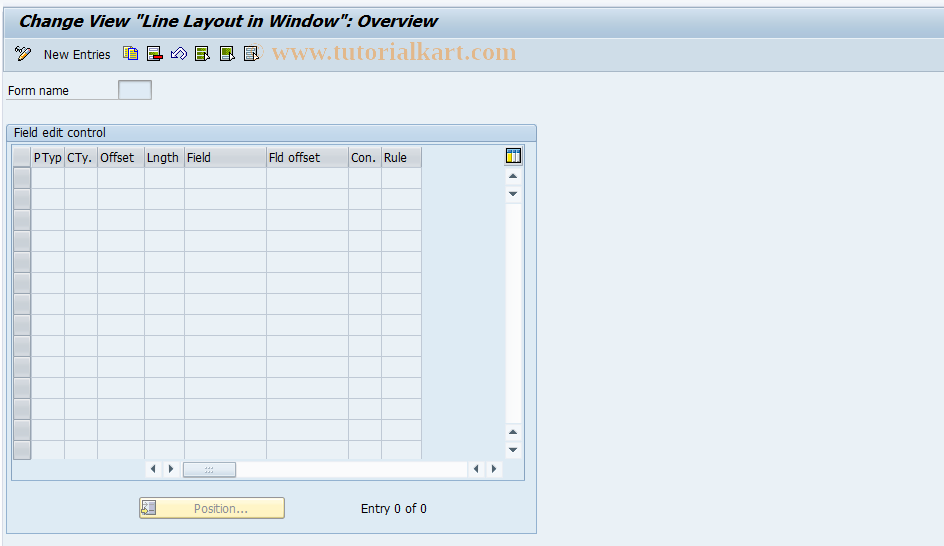Click the Rule column header
Screen dimensions: 944x546
tap(401, 158)
